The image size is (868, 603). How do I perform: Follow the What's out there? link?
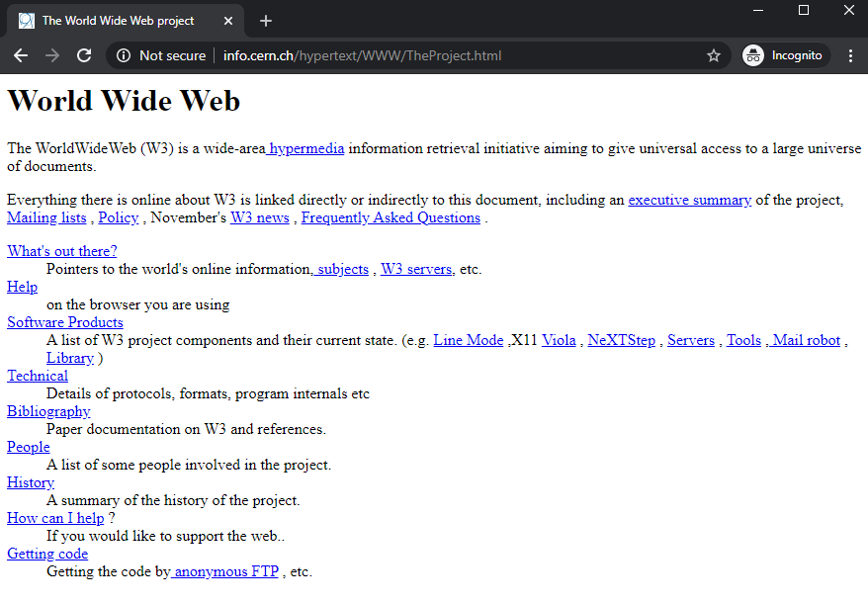(62, 251)
